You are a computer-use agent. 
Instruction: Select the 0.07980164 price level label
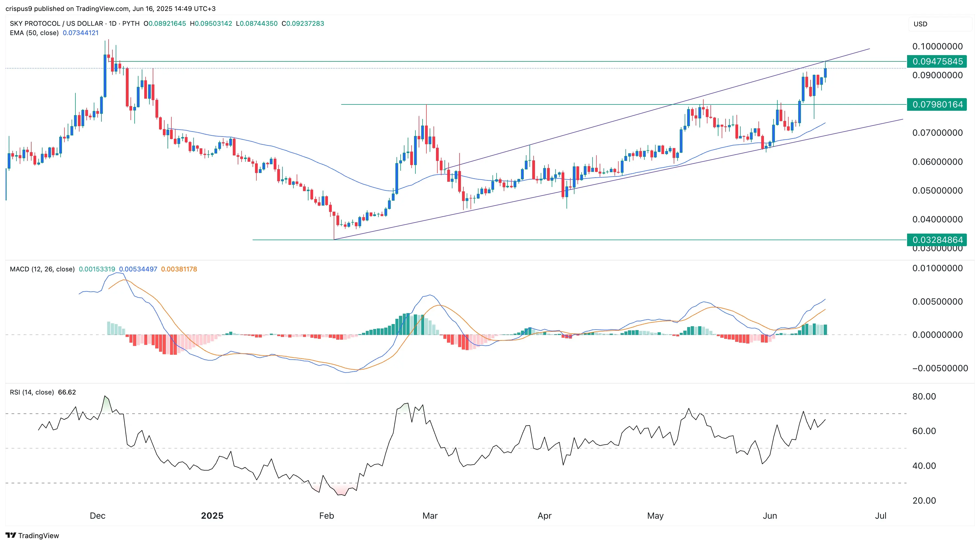[937, 104]
